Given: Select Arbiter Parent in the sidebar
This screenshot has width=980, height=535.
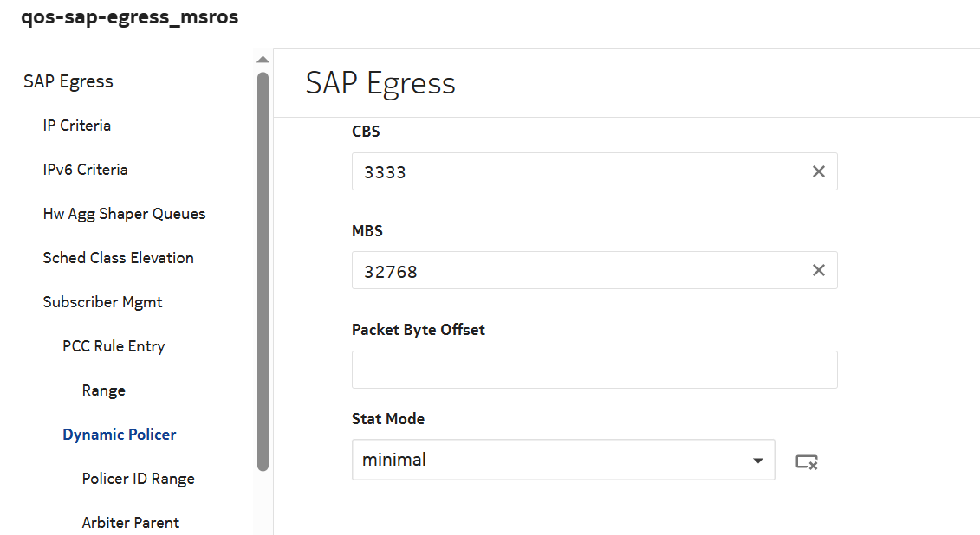Looking at the screenshot, I should [x=130, y=522].
